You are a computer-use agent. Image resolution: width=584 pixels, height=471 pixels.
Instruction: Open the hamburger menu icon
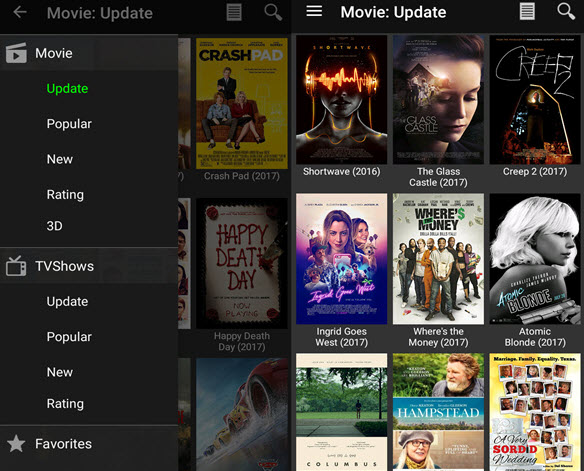coord(314,11)
